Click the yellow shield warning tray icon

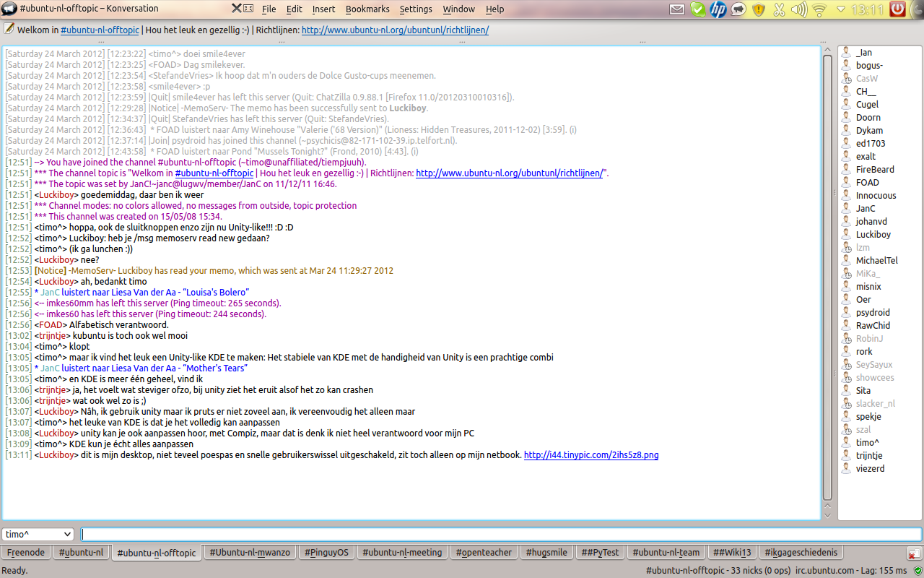point(758,9)
